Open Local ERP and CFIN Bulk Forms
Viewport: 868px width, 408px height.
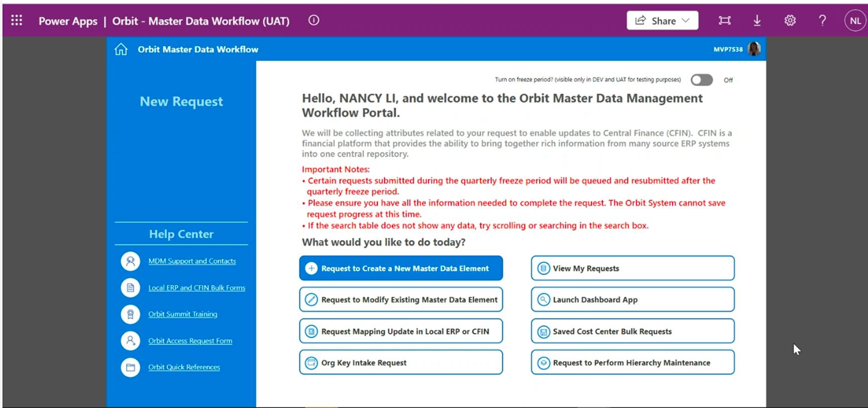tap(196, 288)
